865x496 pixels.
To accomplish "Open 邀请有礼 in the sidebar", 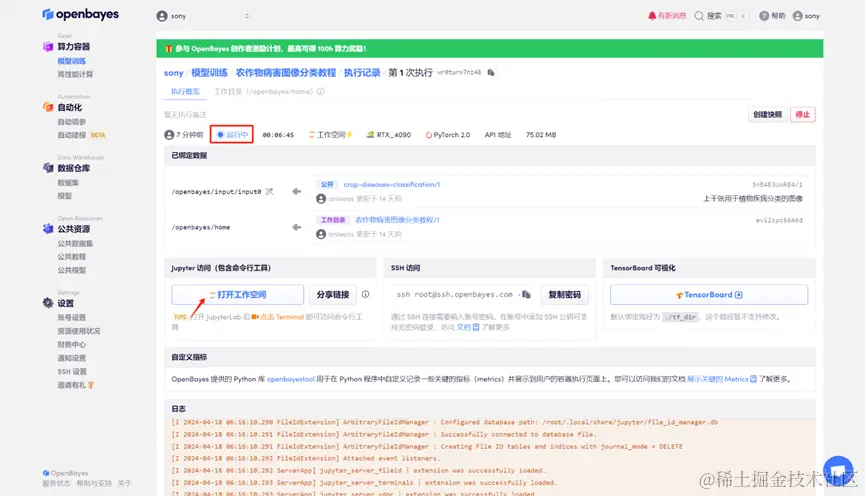I will [76, 385].
